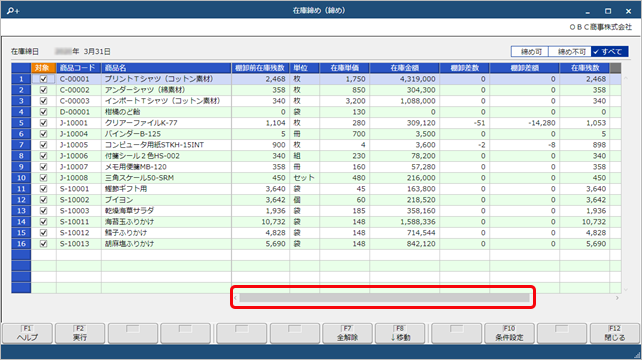Click product name プリントTシャツ（コットン素材）
The width and height of the screenshot is (642, 360).
coord(159,79)
